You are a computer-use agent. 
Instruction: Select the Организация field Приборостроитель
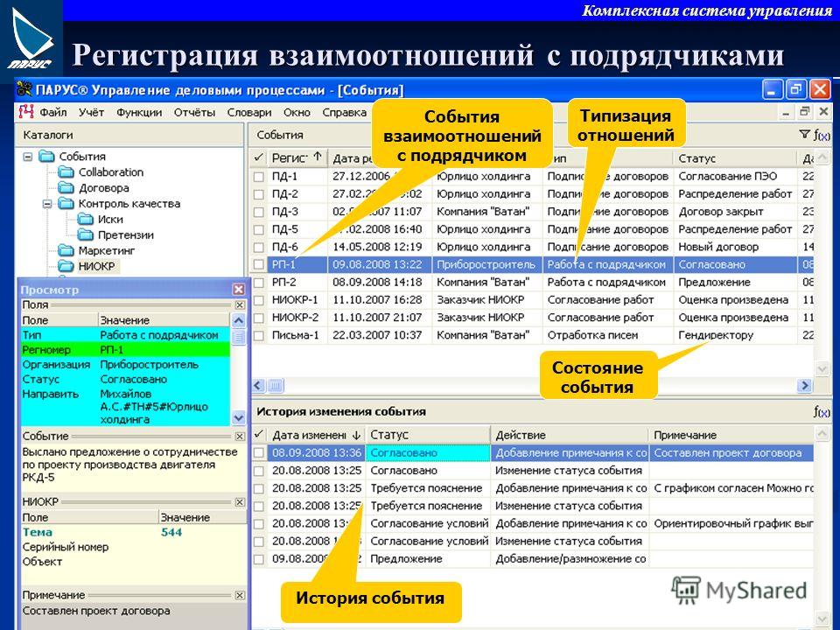125,364
